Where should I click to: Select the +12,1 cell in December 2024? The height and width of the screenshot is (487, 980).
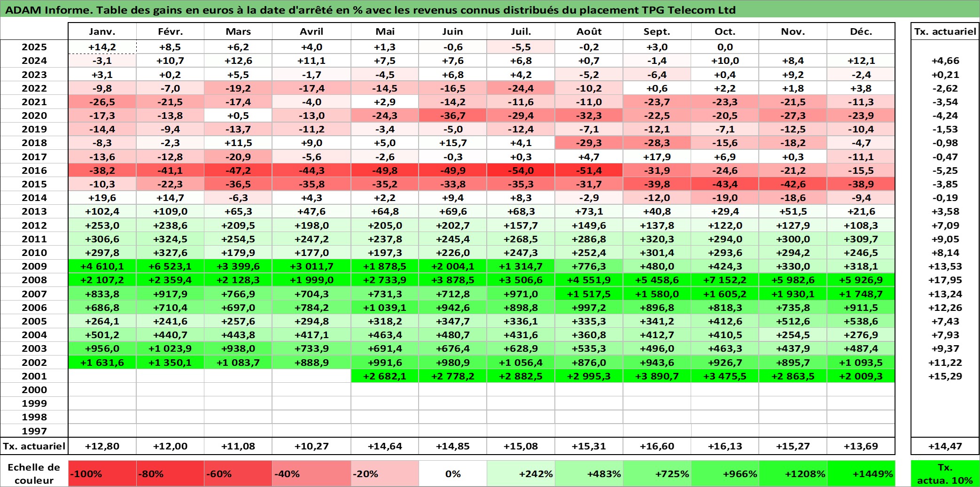point(861,61)
